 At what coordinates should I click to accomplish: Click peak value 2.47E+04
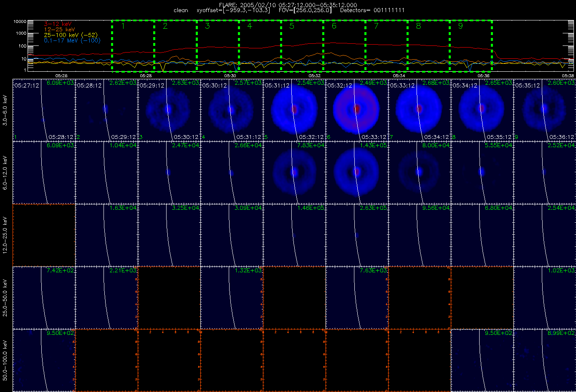[185, 146]
